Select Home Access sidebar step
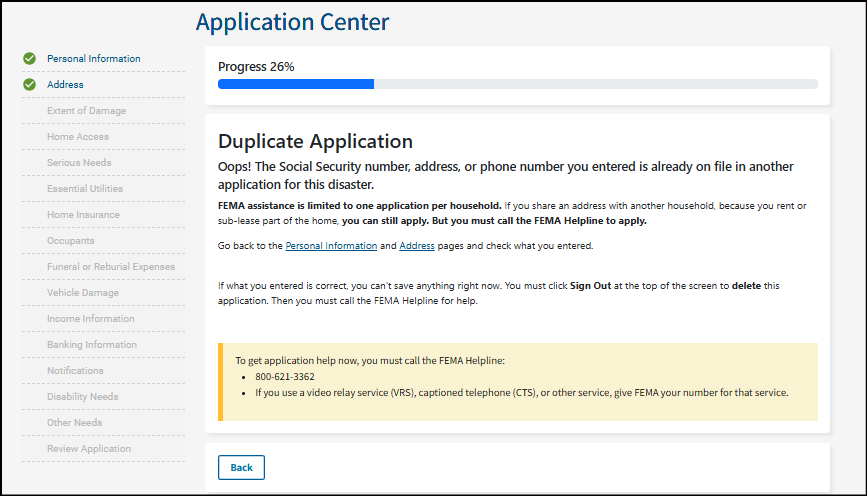 [78, 137]
